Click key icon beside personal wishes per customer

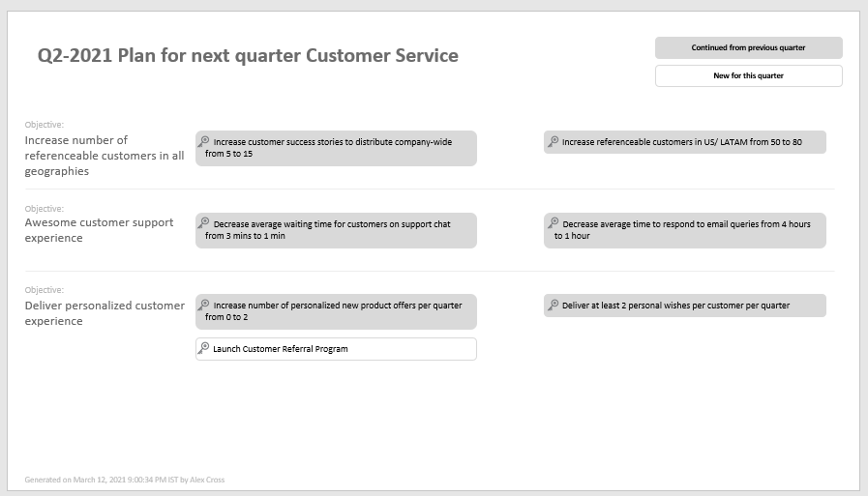coord(553,305)
